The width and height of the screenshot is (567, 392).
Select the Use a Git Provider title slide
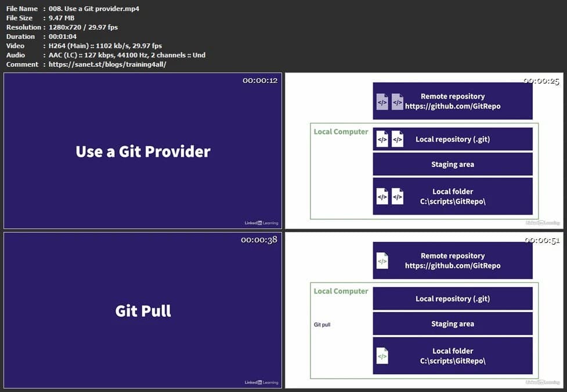[142, 151]
